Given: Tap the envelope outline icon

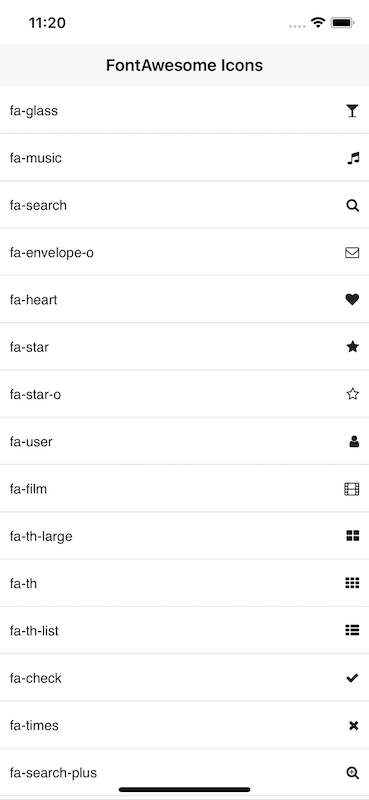Looking at the screenshot, I should [x=352, y=253].
